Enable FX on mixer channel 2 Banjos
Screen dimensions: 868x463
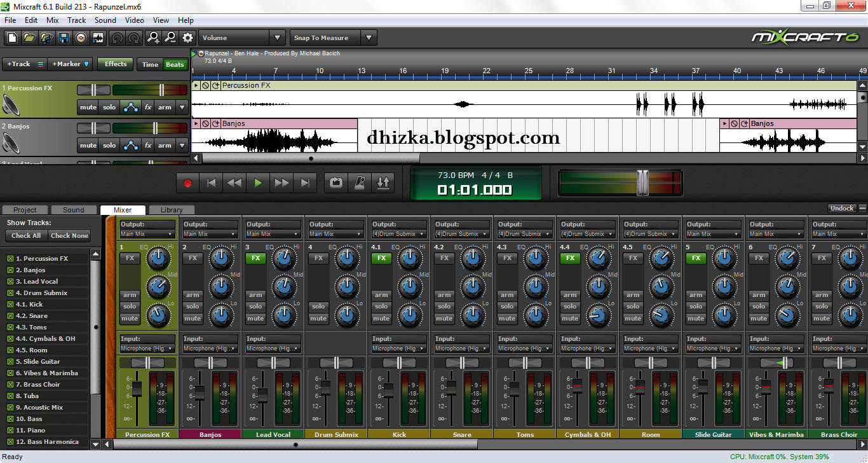pyautogui.click(x=193, y=258)
